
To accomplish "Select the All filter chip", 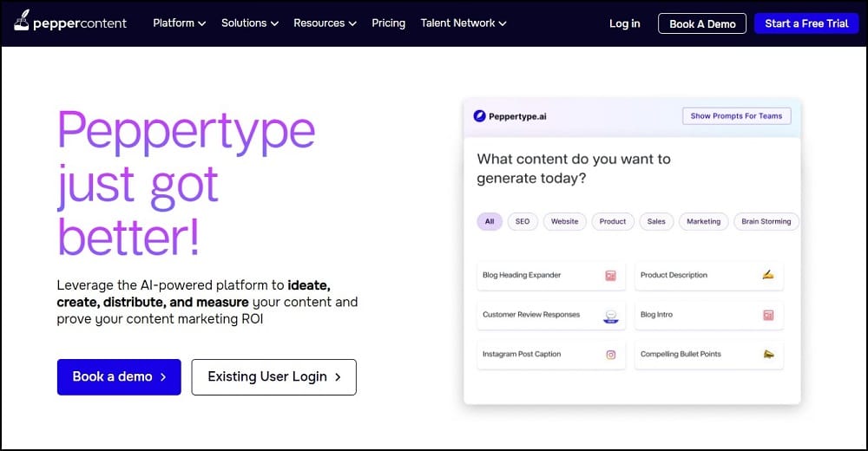I will 490,221.
